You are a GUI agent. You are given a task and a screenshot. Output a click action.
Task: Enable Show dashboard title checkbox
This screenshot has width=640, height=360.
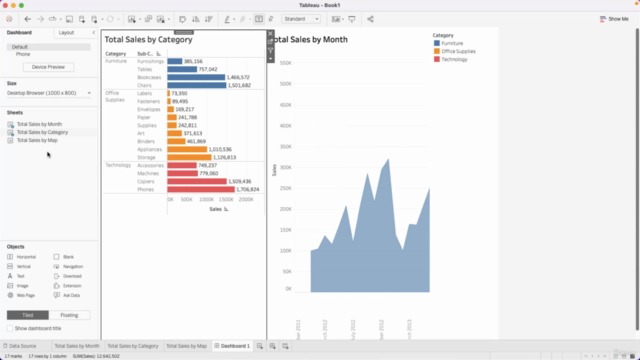point(10,329)
